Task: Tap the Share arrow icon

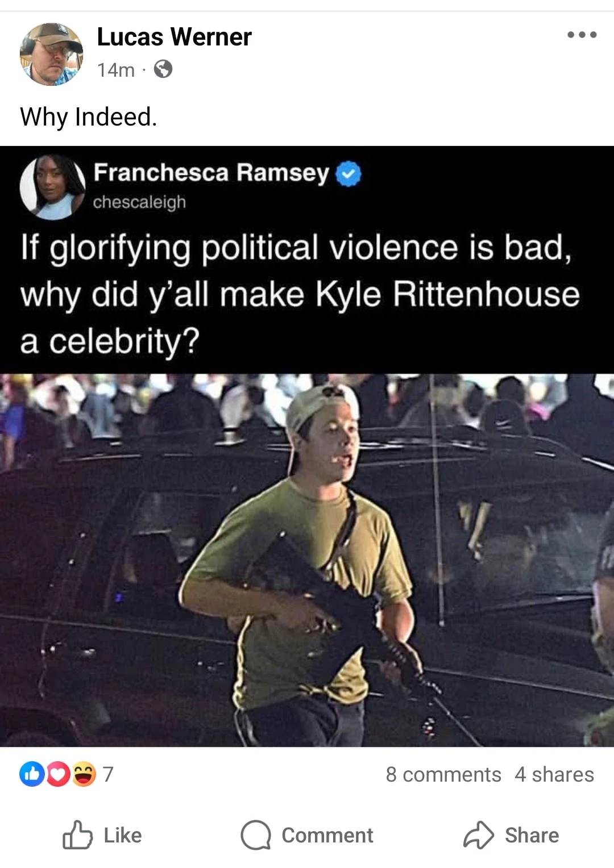Action: pyautogui.click(x=479, y=835)
